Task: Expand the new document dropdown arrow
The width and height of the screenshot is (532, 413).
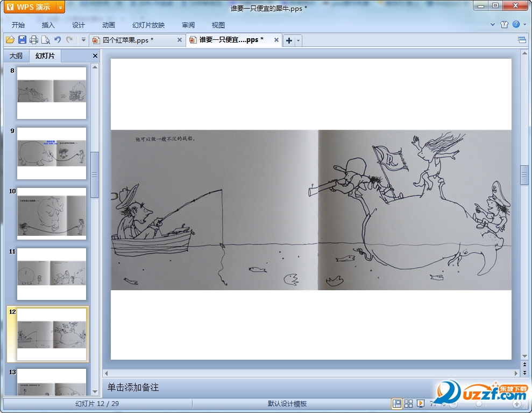Action: pos(298,41)
